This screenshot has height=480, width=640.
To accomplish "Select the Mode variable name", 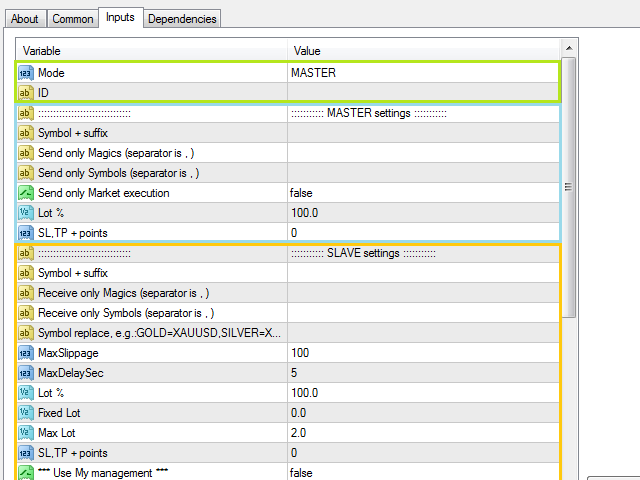I will tap(51, 73).
